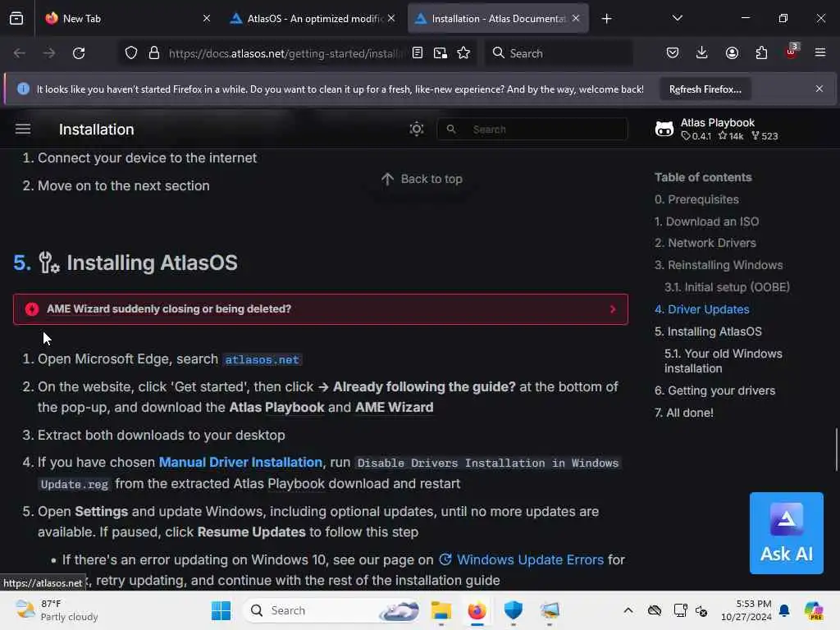This screenshot has height=630, width=840.
Task: Dismiss the Firefox refresh notification bar
Action: [819, 89]
